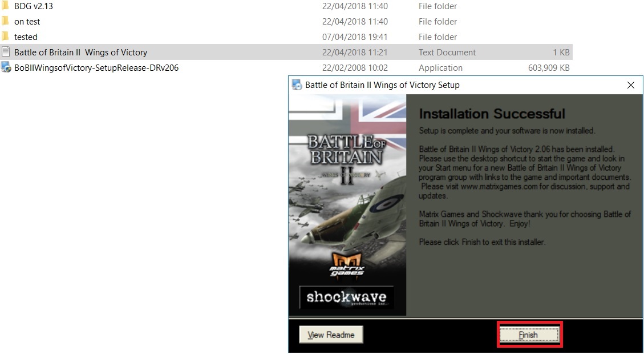Select 'BoBIIWingsofVictory-SetupRelease-DRv206' file name
This screenshot has height=354, width=644.
click(96, 68)
